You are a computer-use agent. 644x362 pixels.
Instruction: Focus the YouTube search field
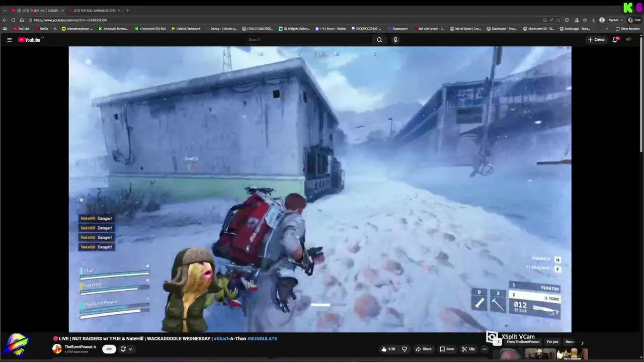click(x=309, y=40)
